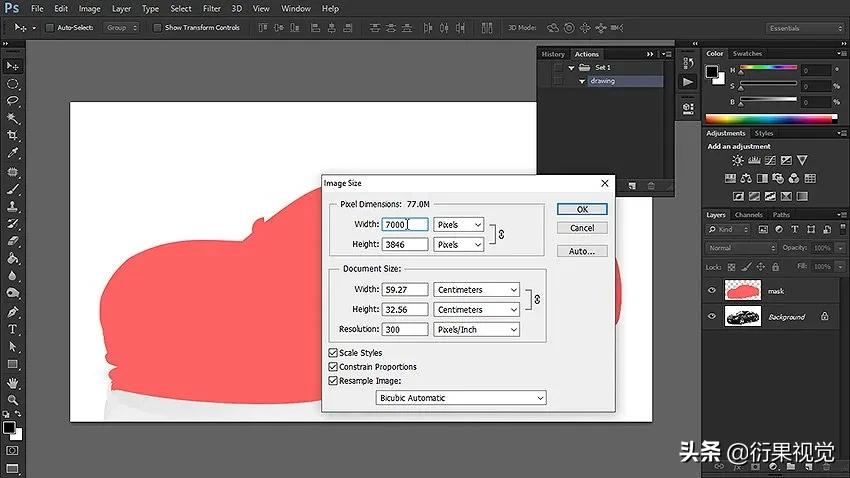Viewport: 850px width, 478px height.
Task: Open the Filter menu
Action: tap(212, 8)
